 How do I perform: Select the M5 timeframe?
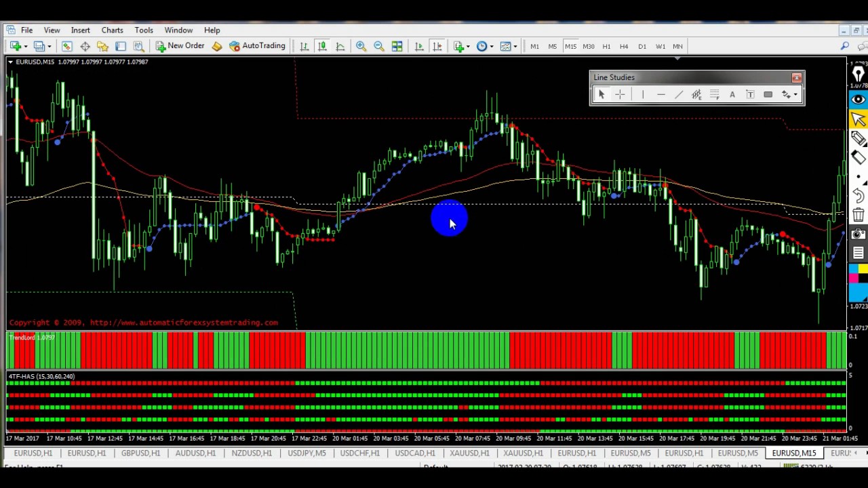[552, 46]
